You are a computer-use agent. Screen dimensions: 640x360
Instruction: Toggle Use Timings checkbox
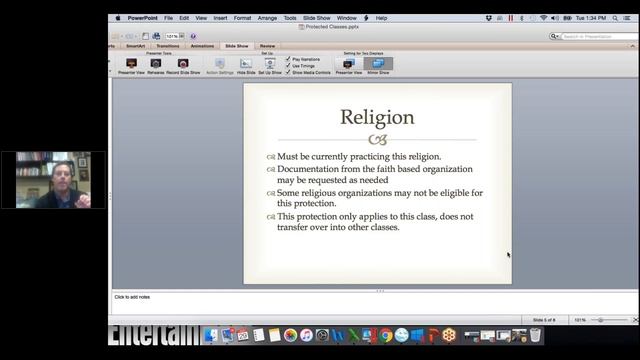tap(288, 65)
